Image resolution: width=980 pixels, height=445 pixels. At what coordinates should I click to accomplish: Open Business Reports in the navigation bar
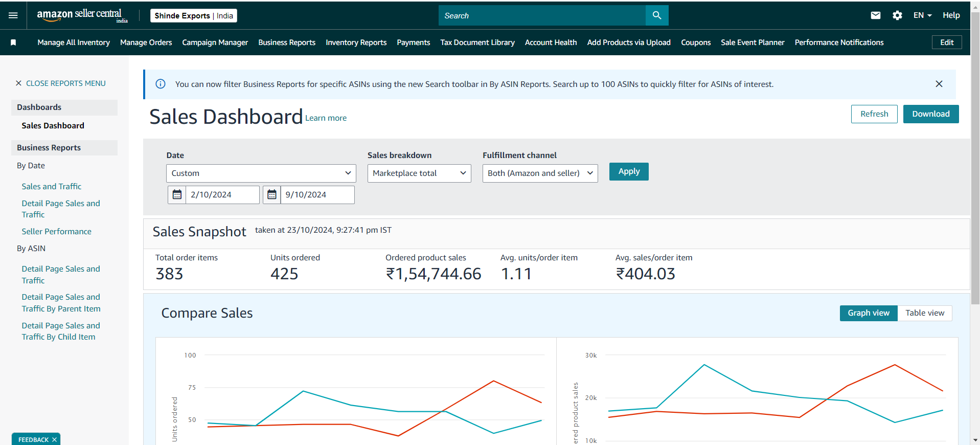[287, 42]
